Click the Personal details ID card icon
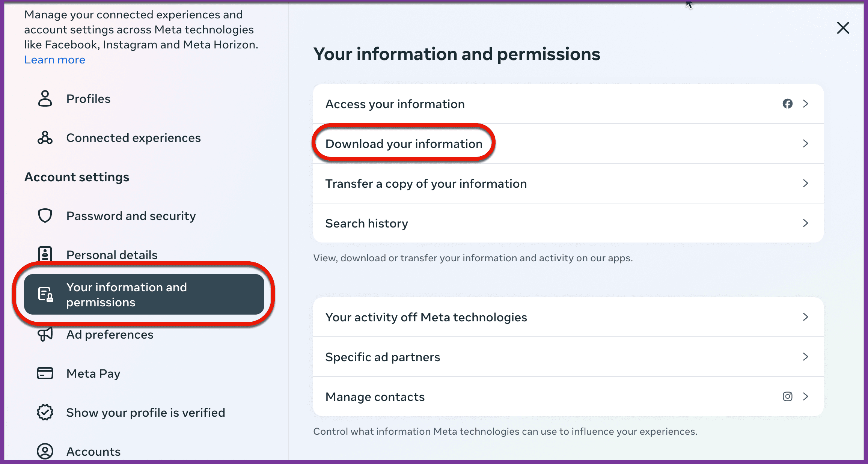 point(45,254)
